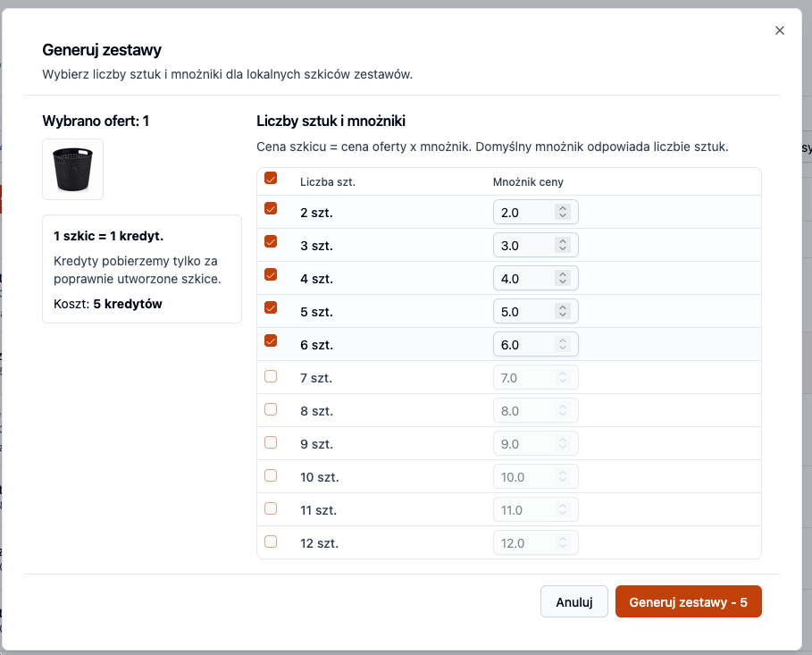This screenshot has height=655, width=812.
Task: Uncheck the 2 szt. checkbox
Action: 271,208
